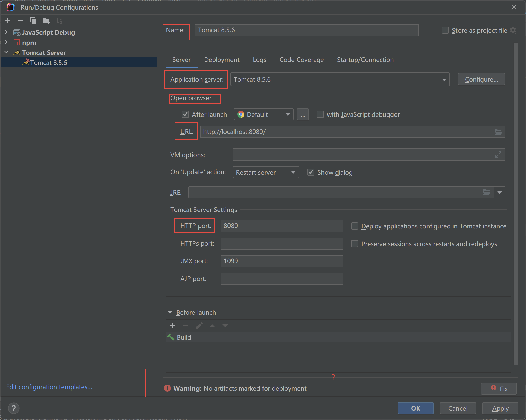The width and height of the screenshot is (526, 420).
Task: Open the Startup/Connection tab
Action: point(365,60)
